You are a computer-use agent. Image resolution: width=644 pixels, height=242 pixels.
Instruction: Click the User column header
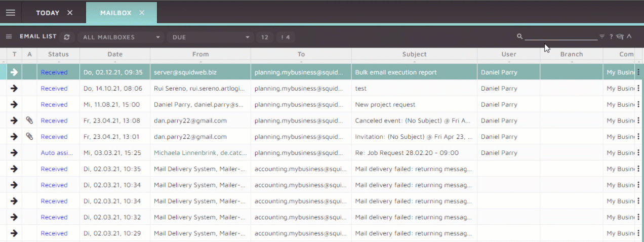tap(509, 54)
